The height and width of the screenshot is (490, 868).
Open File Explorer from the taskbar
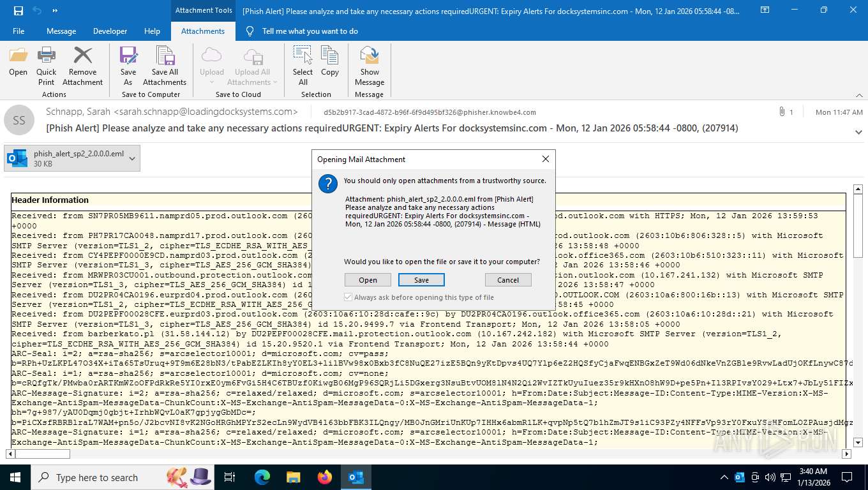click(x=293, y=477)
